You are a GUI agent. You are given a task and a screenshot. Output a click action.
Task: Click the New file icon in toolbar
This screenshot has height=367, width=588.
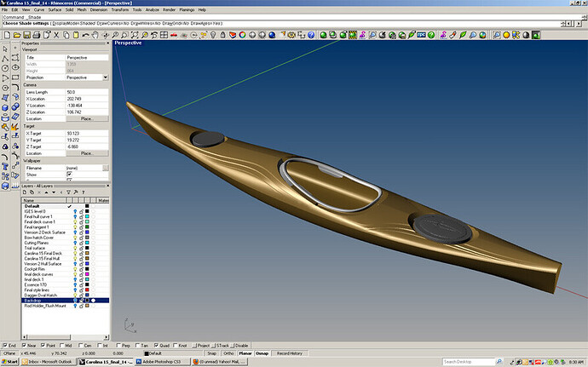(7, 35)
